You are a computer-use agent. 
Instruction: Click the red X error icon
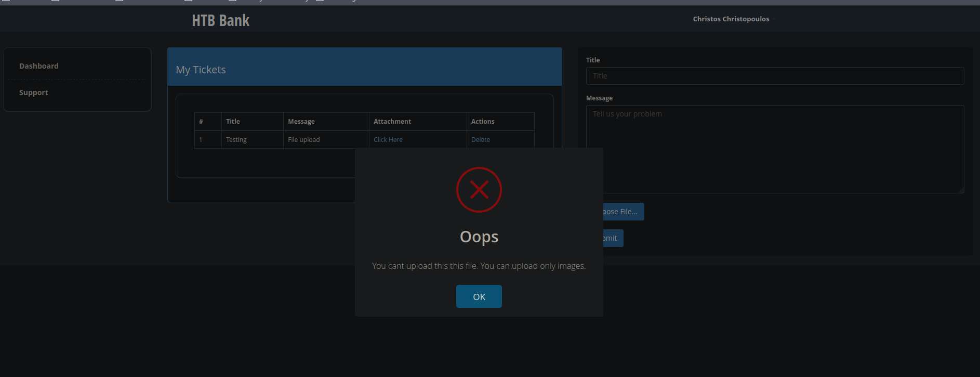coord(479,190)
